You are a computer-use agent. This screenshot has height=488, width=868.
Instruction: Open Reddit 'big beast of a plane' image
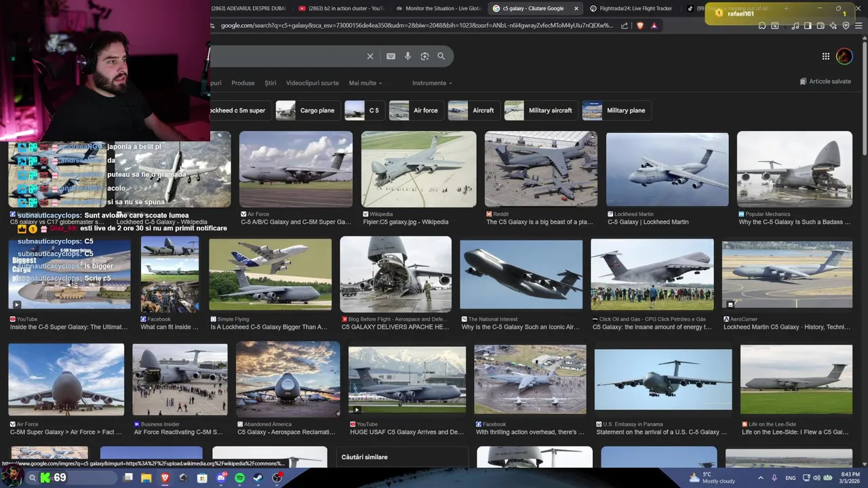540,169
